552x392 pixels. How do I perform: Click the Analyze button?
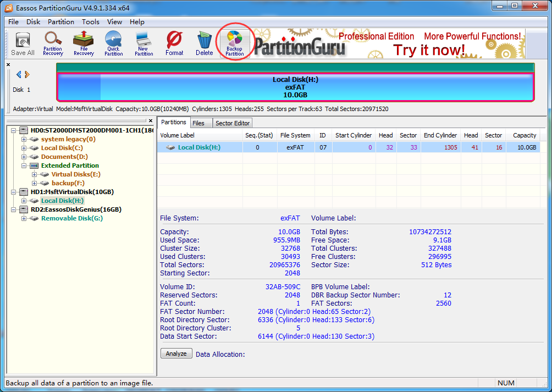coord(176,354)
